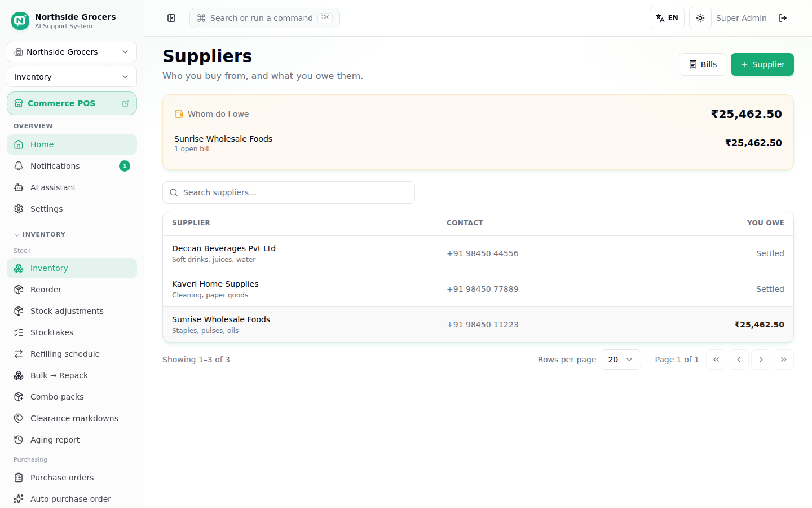Viewport: 812px width, 508px height.
Task: Open Sunrise Wholesale Foods in owe card
Action: [478, 143]
